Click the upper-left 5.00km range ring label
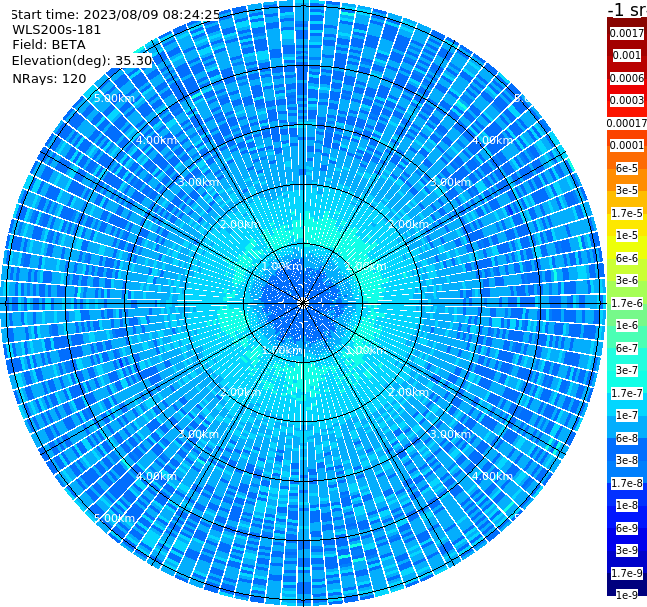The width and height of the screenshot is (647, 607). pyautogui.click(x=114, y=98)
